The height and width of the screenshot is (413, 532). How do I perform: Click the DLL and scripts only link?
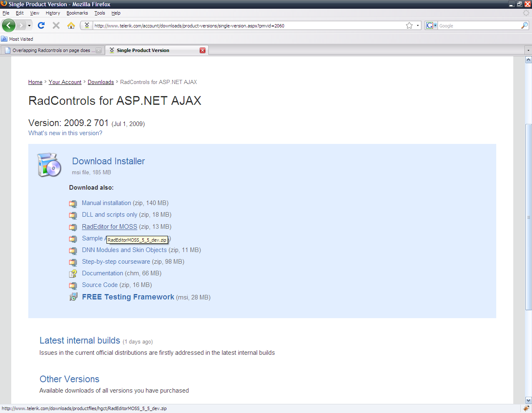coord(109,215)
